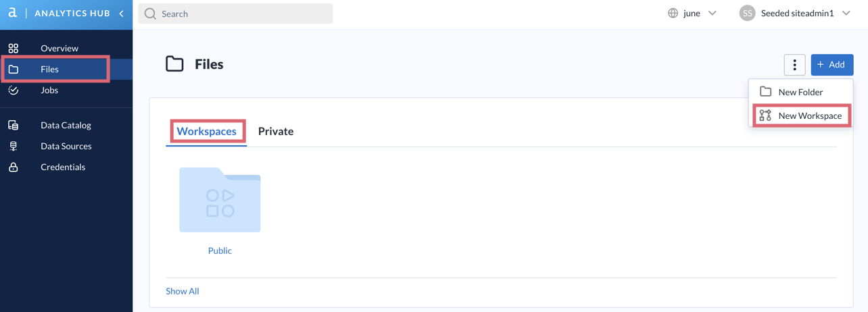This screenshot has height=312, width=868.
Task: Open the three-dot more options button
Action: point(794,65)
